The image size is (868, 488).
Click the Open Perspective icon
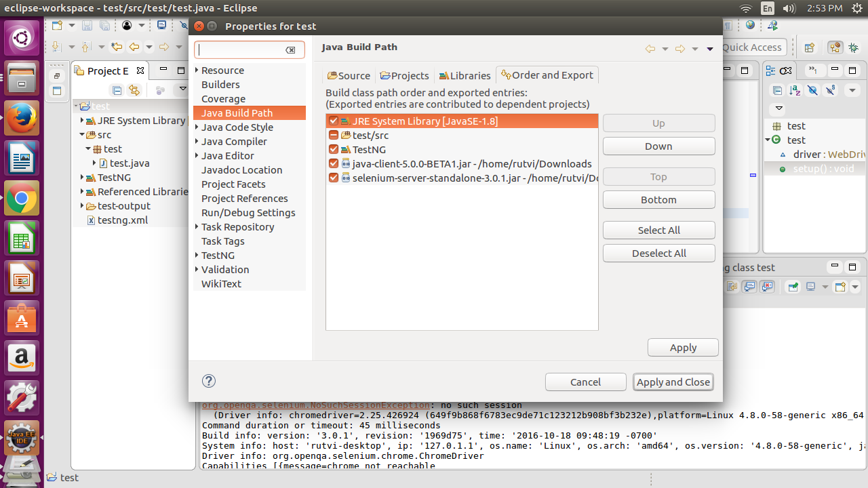(809, 47)
